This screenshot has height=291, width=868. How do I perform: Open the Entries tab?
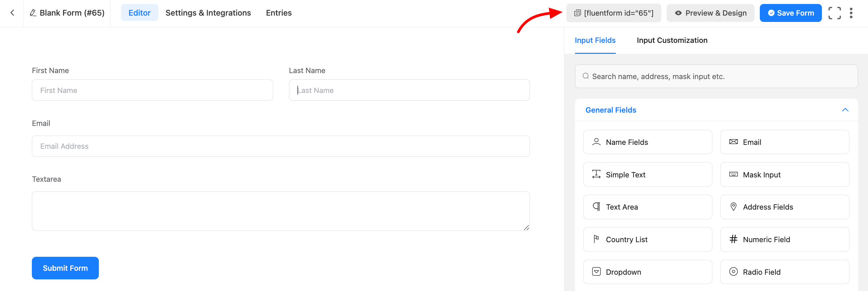[279, 13]
